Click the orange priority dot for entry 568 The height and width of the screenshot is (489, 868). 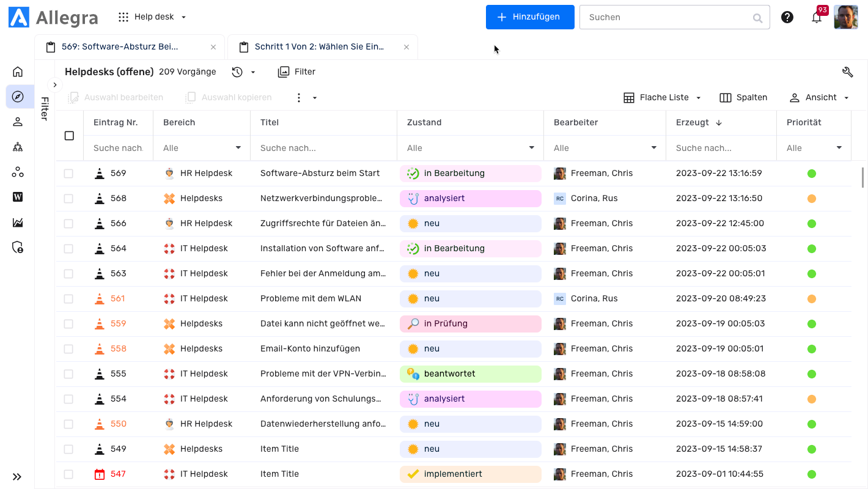(x=811, y=199)
